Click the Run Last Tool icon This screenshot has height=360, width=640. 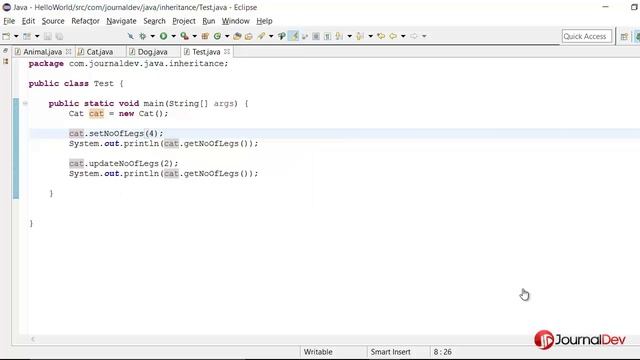184,36
